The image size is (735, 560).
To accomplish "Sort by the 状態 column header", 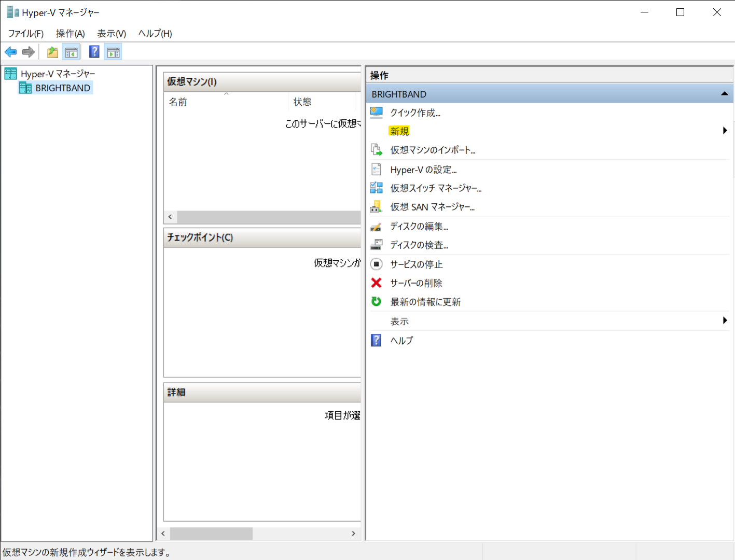I will coord(322,102).
